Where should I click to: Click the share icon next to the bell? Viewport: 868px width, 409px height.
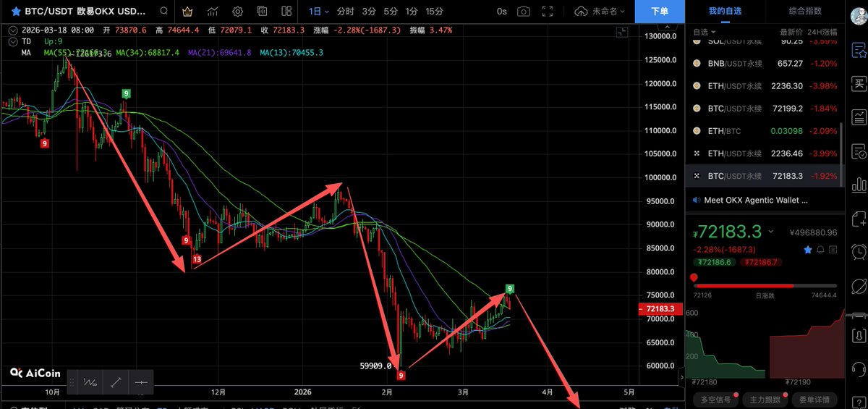click(833, 249)
